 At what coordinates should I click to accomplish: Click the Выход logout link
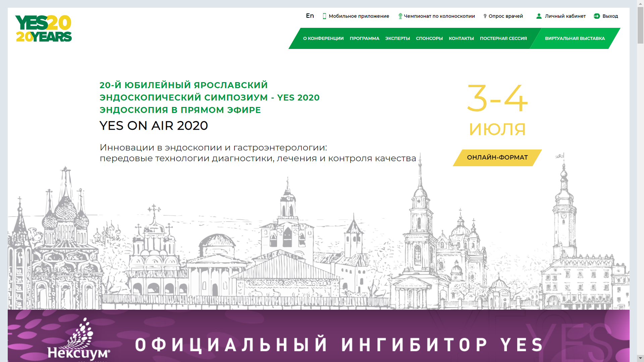(x=610, y=16)
